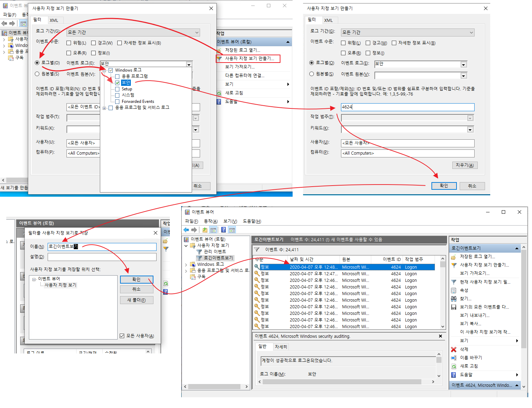
Task: Click the filter funnel icon beside 이벤트 수: 24,411
Action: 257,250
